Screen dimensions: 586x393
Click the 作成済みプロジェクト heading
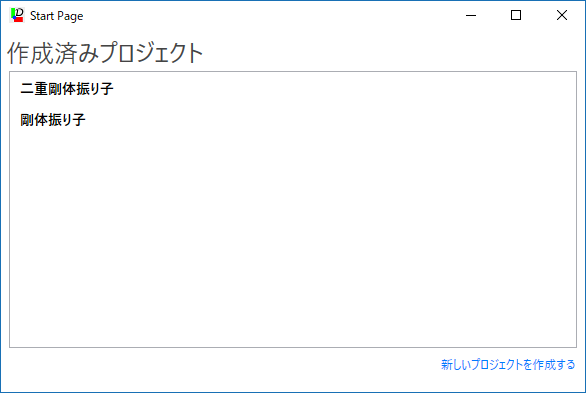tap(105, 53)
